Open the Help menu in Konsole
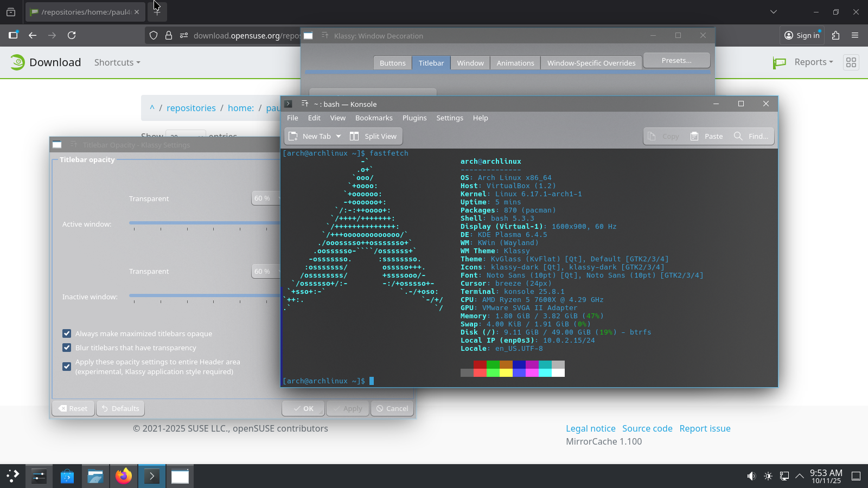The height and width of the screenshot is (488, 868). (x=480, y=118)
